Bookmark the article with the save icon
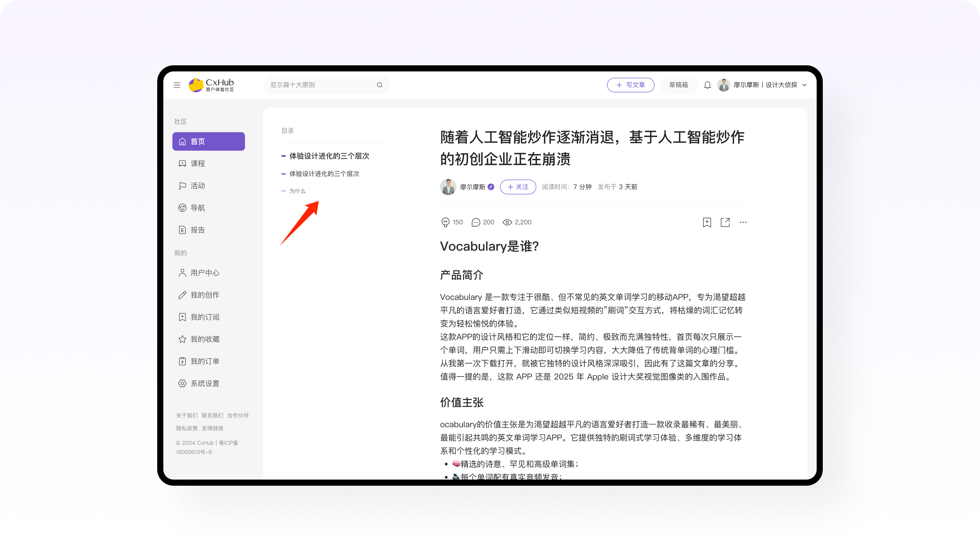980x551 pixels. [x=706, y=222]
